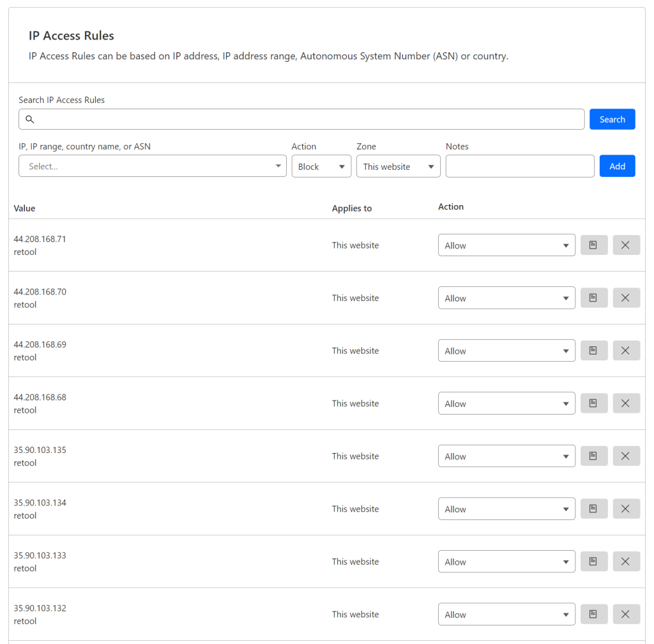Delete the 35.90.103.134 rule with X

pos(626,509)
